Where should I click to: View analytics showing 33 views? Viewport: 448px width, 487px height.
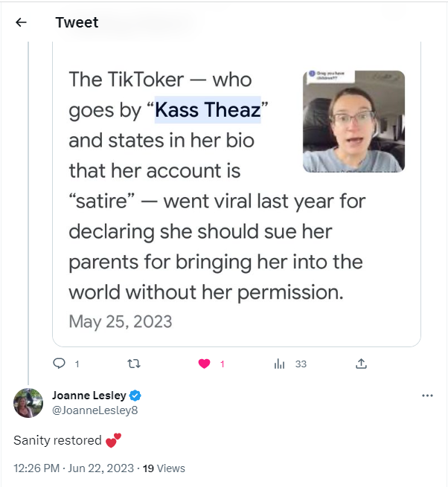(281, 364)
